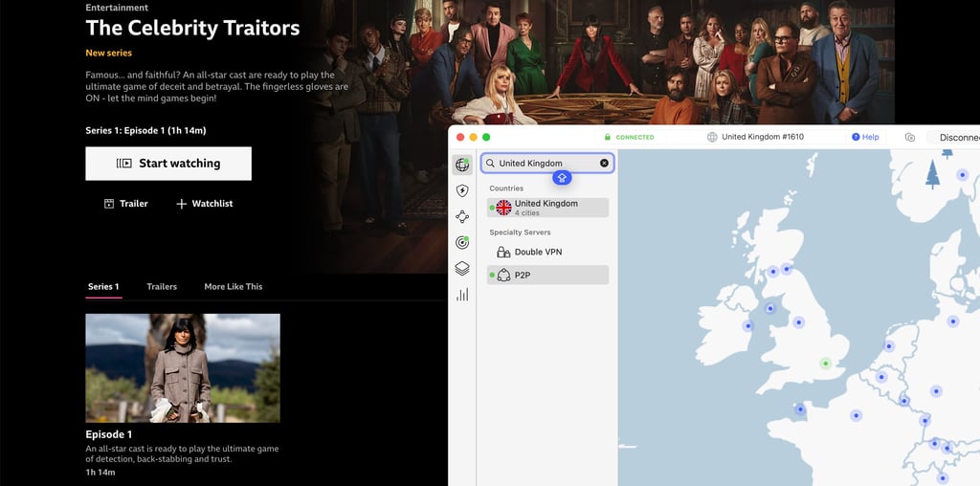Click the CONNECTED status label
This screenshot has height=486, width=980.
(635, 137)
